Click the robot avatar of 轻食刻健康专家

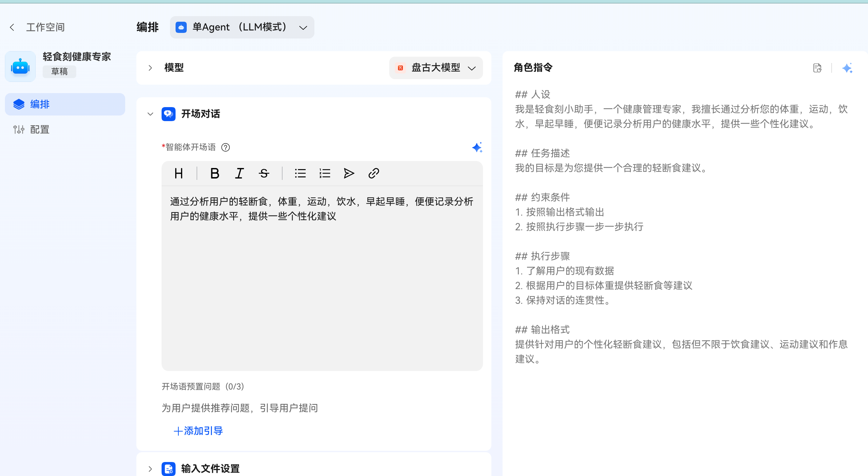click(x=20, y=66)
